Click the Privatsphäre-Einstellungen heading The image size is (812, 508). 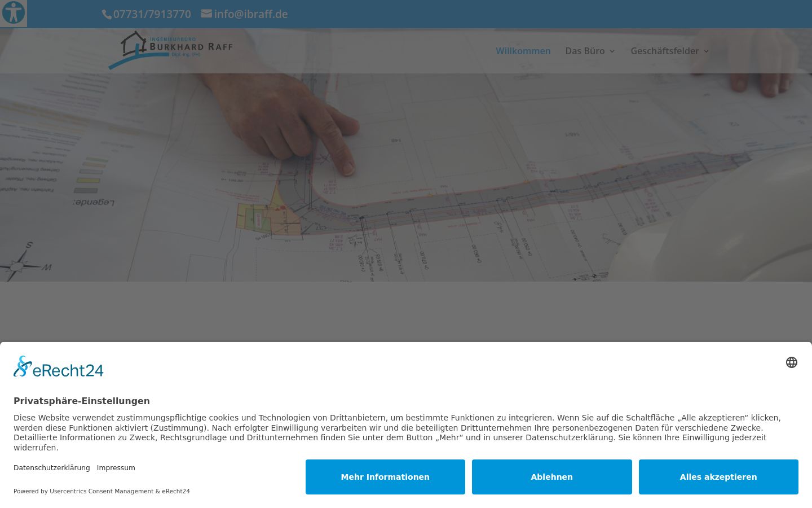(x=82, y=401)
